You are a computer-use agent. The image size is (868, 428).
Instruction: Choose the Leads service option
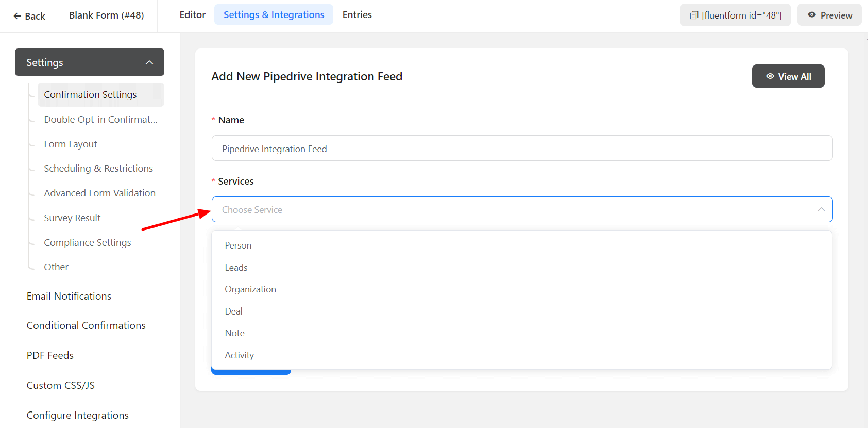click(x=236, y=268)
